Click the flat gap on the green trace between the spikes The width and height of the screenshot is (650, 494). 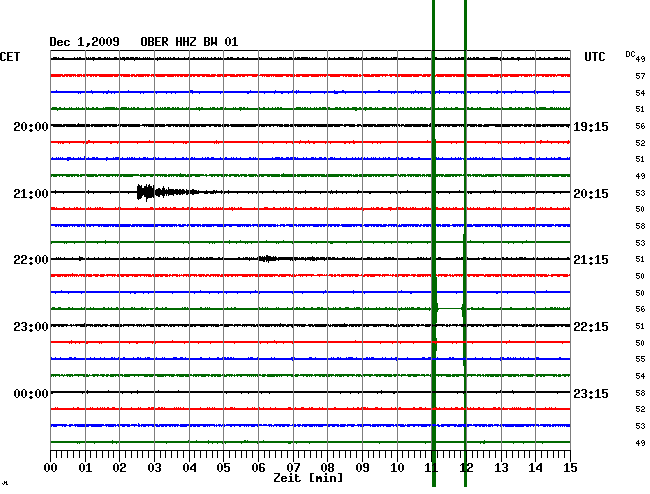tap(450, 308)
